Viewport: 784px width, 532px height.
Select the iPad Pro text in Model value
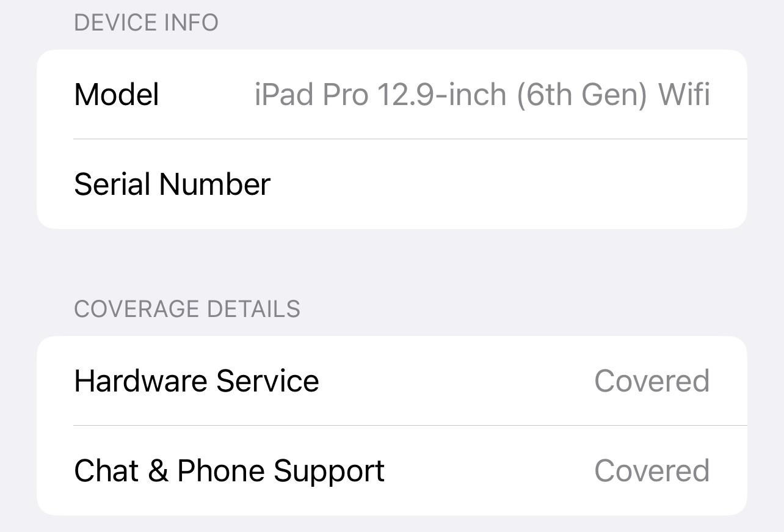tap(311, 95)
